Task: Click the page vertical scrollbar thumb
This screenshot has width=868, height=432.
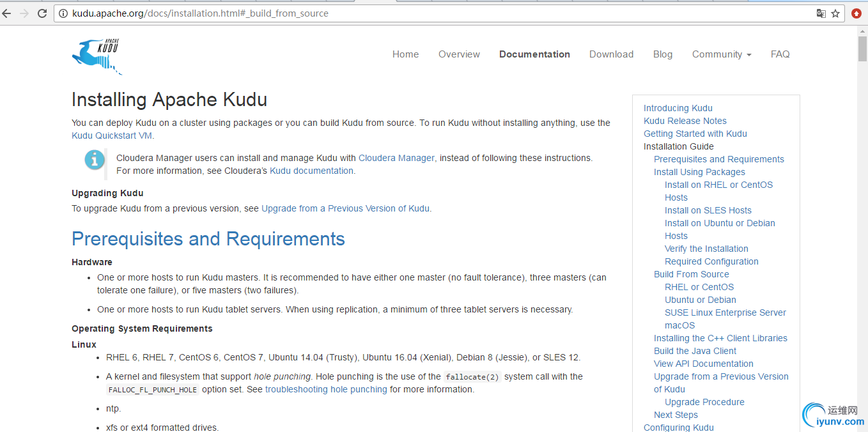Action: click(x=862, y=49)
